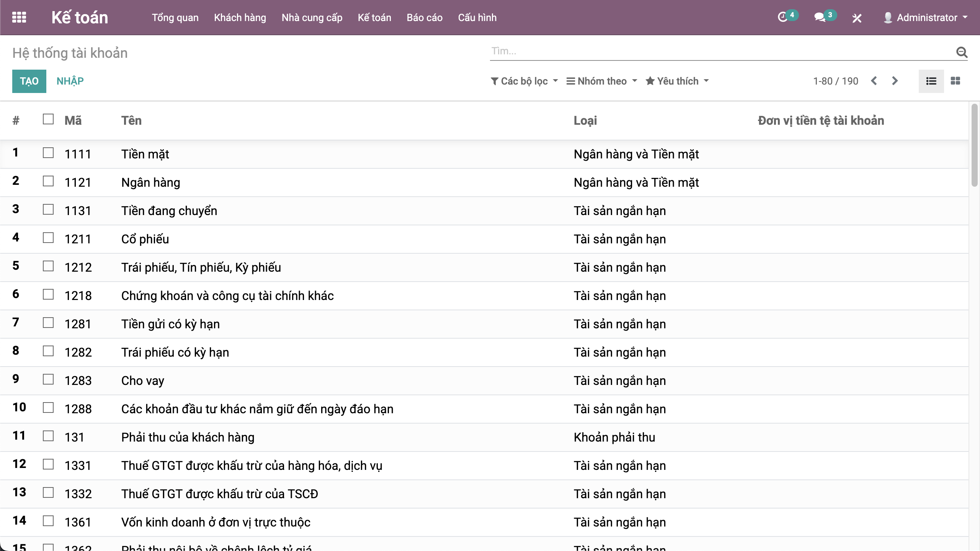Switch to list view icon

[x=931, y=81]
